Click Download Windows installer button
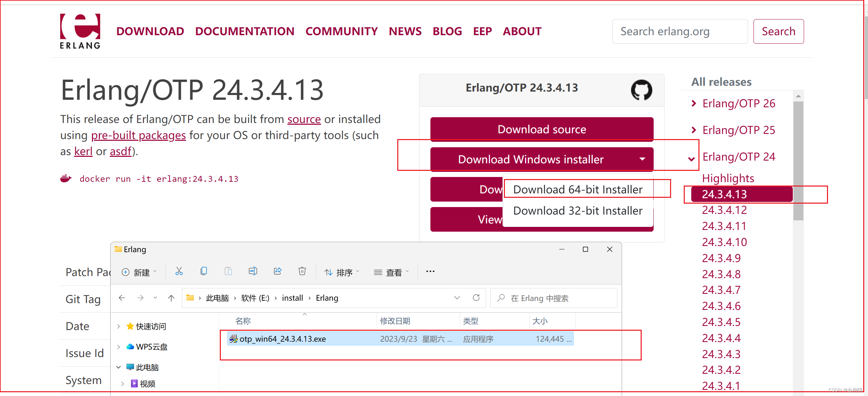 542,159
